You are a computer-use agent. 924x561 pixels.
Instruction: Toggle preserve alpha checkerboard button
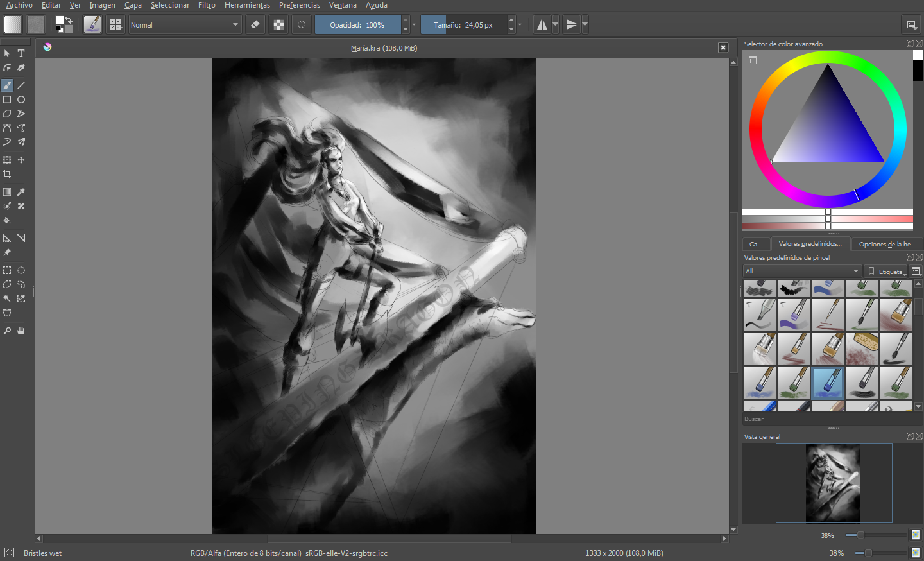tap(278, 24)
